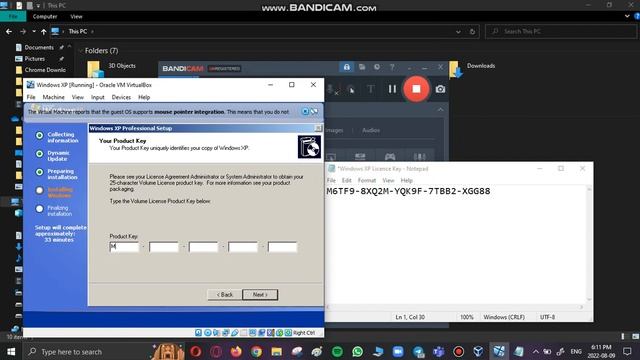
Task: Click fourth Product Key input box
Action: coord(243,247)
